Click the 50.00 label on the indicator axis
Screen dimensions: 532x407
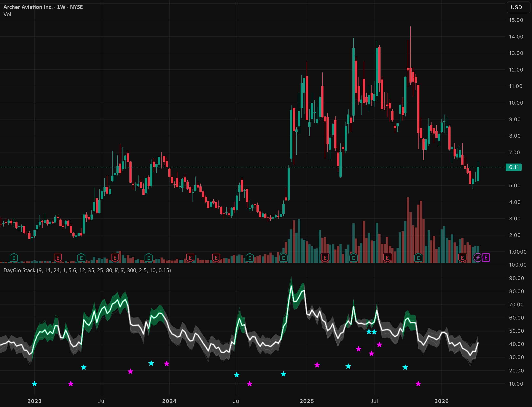(x=516, y=331)
